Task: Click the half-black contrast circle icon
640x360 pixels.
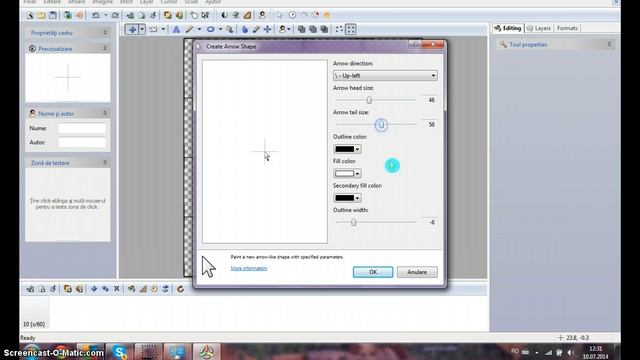Action: pyautogui.click(x=224, y=16)
